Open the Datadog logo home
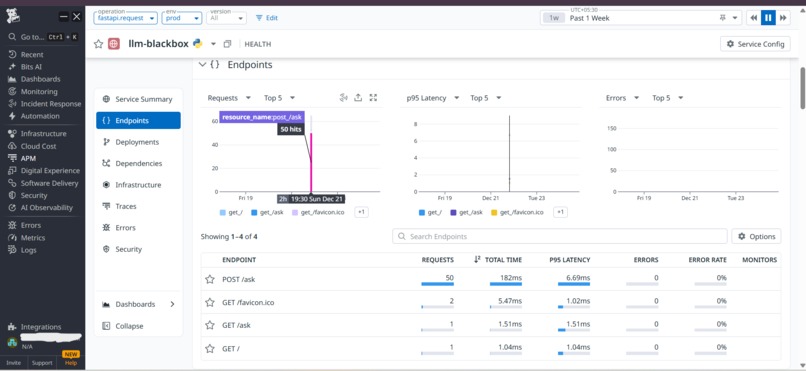The width and height of the screenshot is (806, 371). point(13,16)
